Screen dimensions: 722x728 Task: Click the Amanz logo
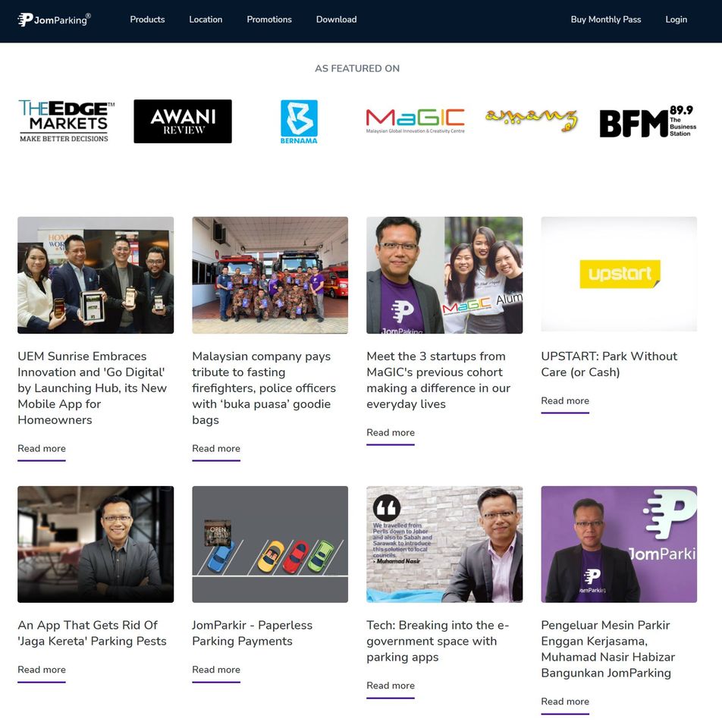(531, 119)
